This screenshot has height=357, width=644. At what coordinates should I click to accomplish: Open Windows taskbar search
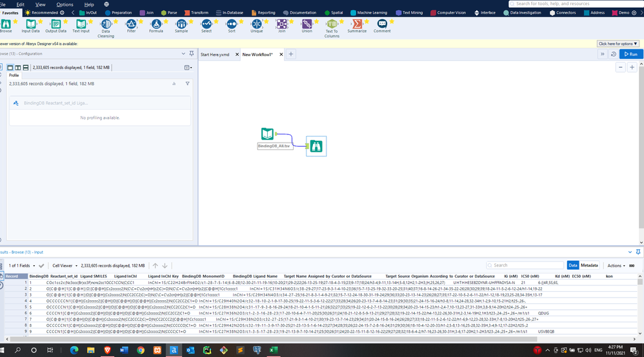[x=17, y=350]
